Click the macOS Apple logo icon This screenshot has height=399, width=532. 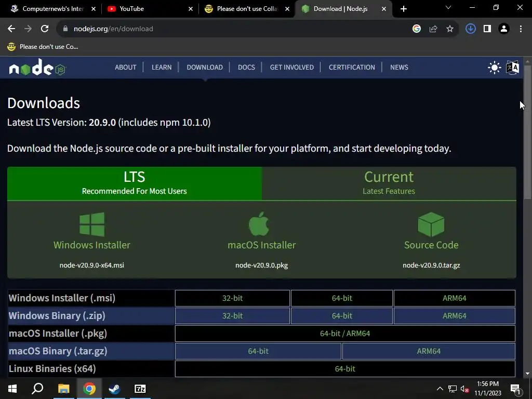point(259,224)
